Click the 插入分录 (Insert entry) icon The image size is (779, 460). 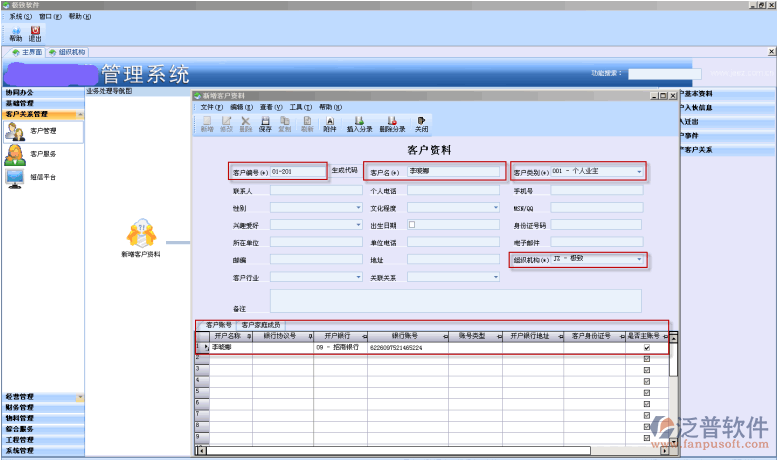click(x=359, y=122)
